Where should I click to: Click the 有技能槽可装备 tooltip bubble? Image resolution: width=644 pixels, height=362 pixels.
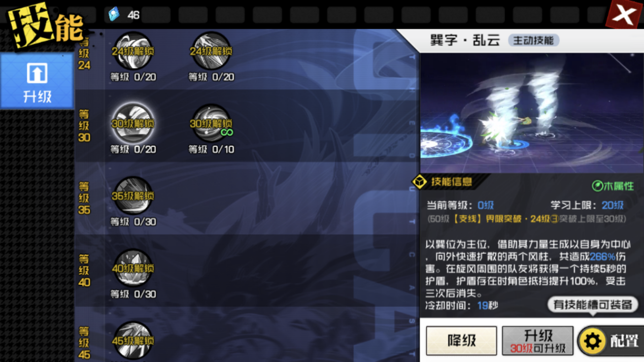click(x=592, y=305)
